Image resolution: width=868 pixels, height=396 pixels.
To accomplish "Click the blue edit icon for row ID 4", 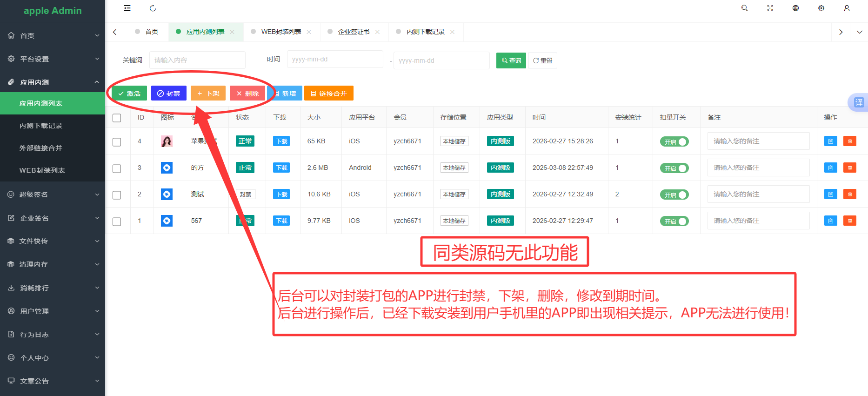I will coord(830,141).
